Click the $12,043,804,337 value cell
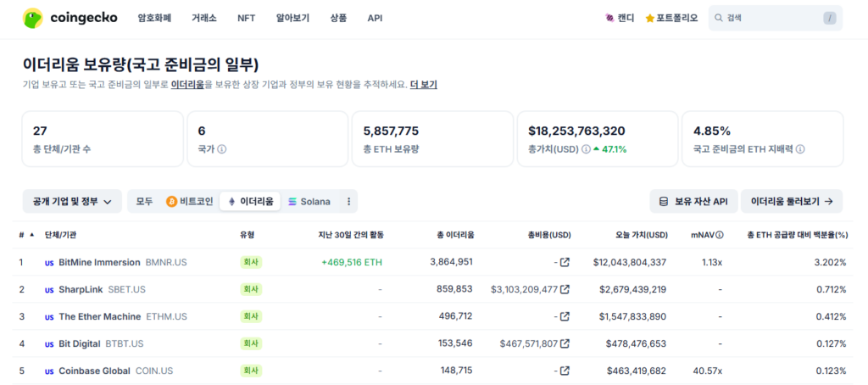Image resolution: width=868 pixels, height=385 pixels. (x=630, y=262)
